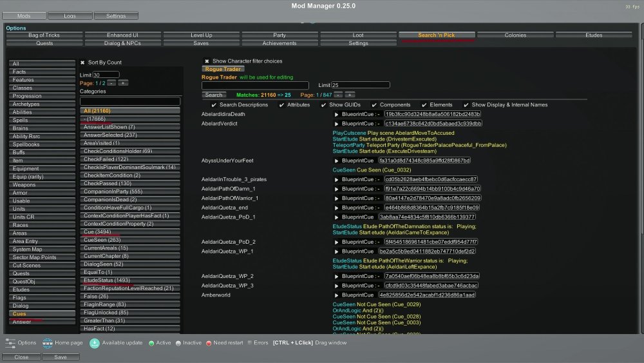644x363 pixels.
Task: Toggle the Sort By Count checkbox
Action: [x=82, y=63]
